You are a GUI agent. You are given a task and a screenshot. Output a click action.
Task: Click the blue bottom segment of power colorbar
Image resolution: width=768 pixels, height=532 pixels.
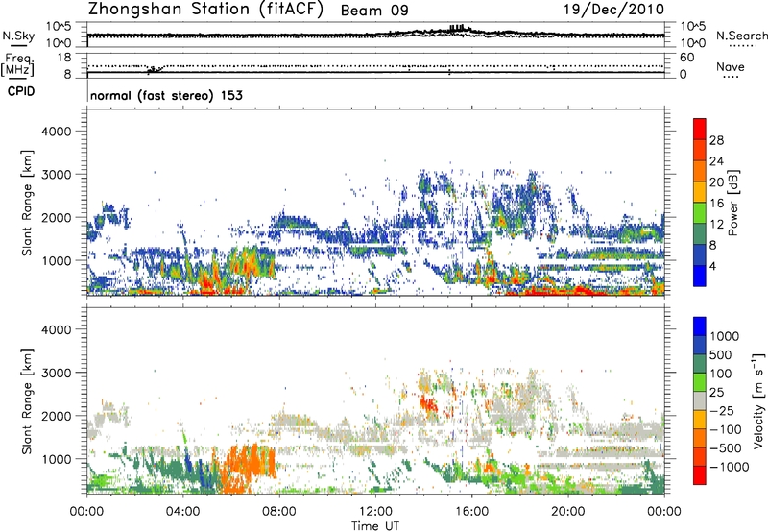700,276
